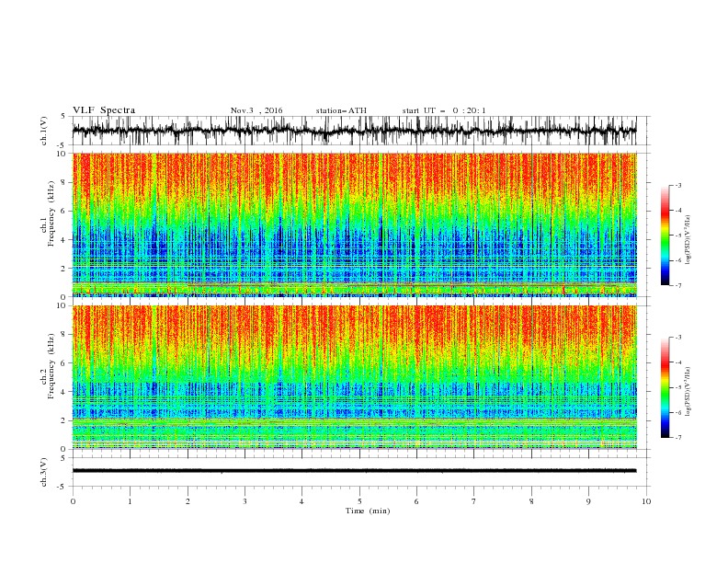Click the "VLF Spectra" plot title
Viewport: 728px width, 563px height.
click(x=104, y=110)
